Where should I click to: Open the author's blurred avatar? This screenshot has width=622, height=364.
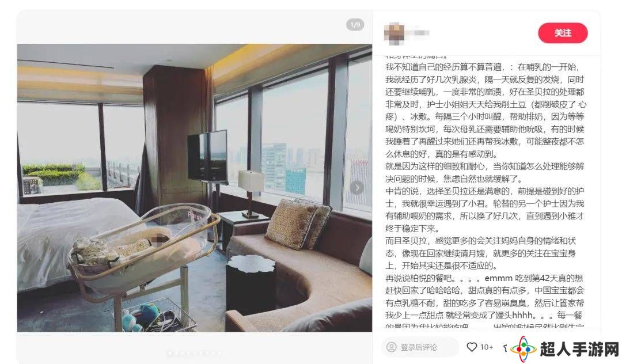(x=395, y=33)
